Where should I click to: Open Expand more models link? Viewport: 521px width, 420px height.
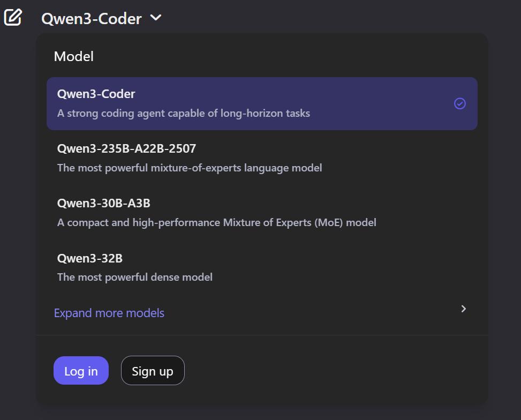[109, 313]
